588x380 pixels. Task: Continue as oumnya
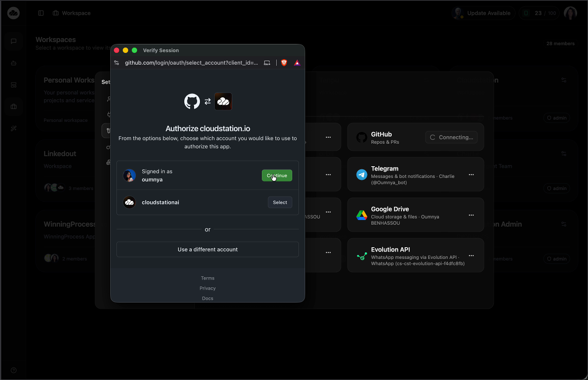277,175
